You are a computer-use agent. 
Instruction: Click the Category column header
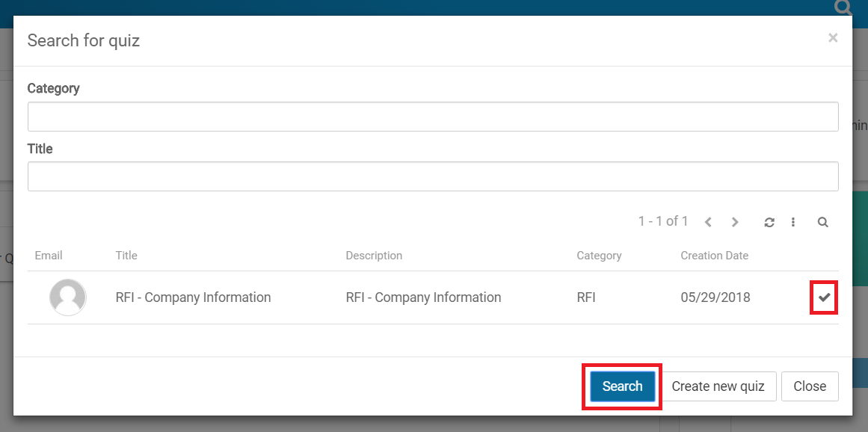[599, 256]
